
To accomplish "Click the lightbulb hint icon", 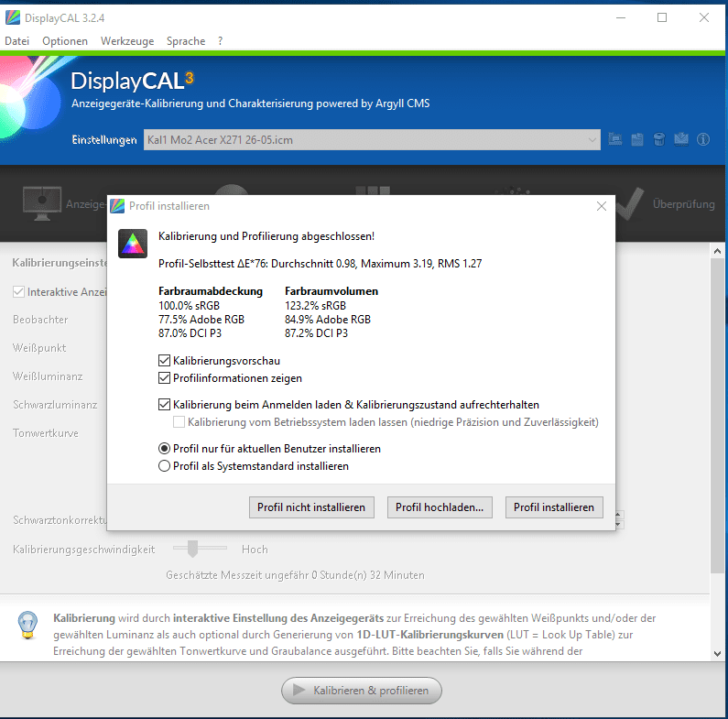I will pos(27,626).
